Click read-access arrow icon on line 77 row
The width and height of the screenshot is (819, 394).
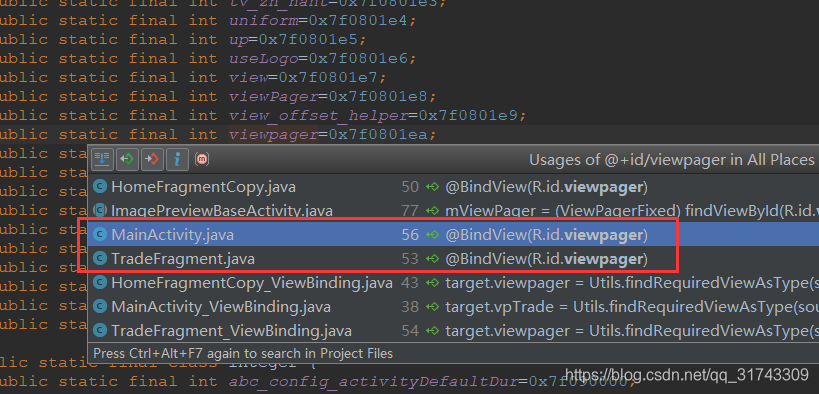pyautogui.click(x=432, y=211)
